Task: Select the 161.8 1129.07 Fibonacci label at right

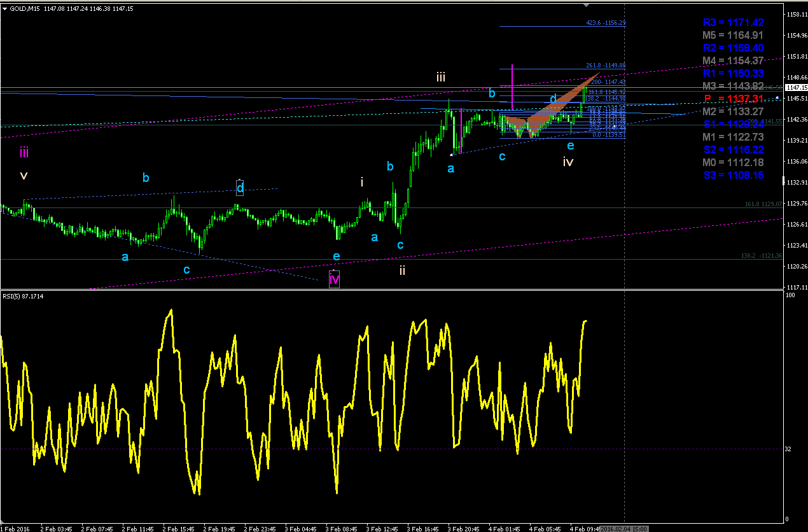Action: 763,204
